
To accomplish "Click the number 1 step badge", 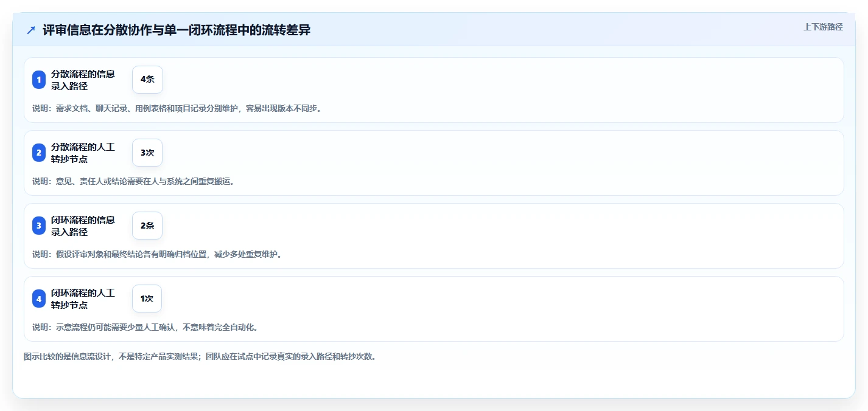I will point(39,80).
